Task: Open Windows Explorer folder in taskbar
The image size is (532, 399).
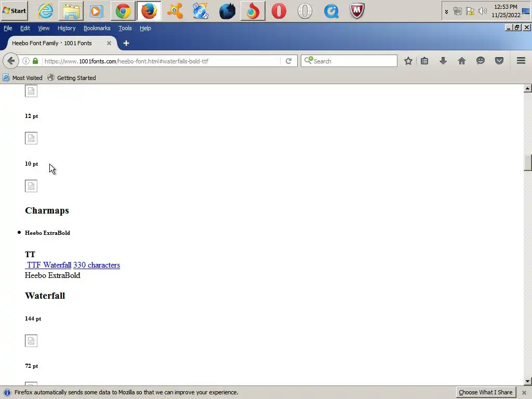Action: click(71, 11)
